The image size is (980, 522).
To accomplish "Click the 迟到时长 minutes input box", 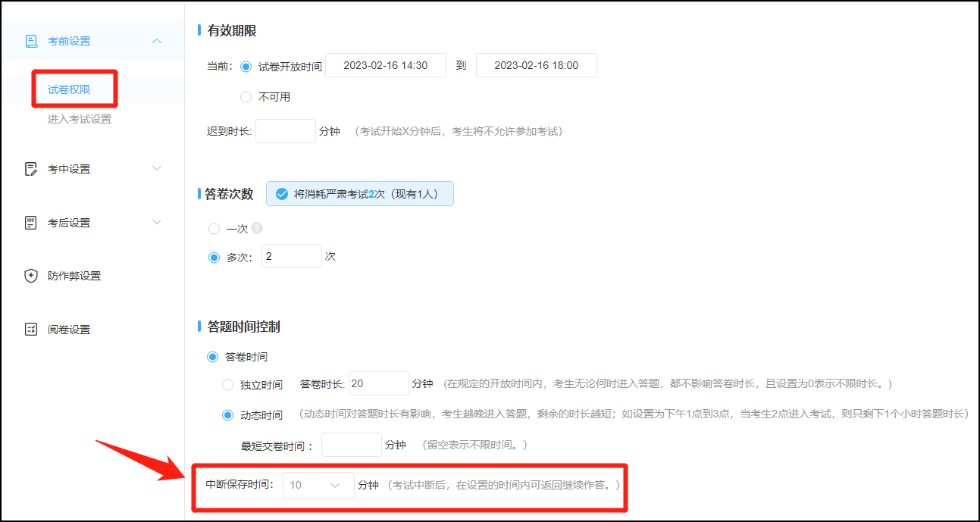I will click(x=286, y=131).
